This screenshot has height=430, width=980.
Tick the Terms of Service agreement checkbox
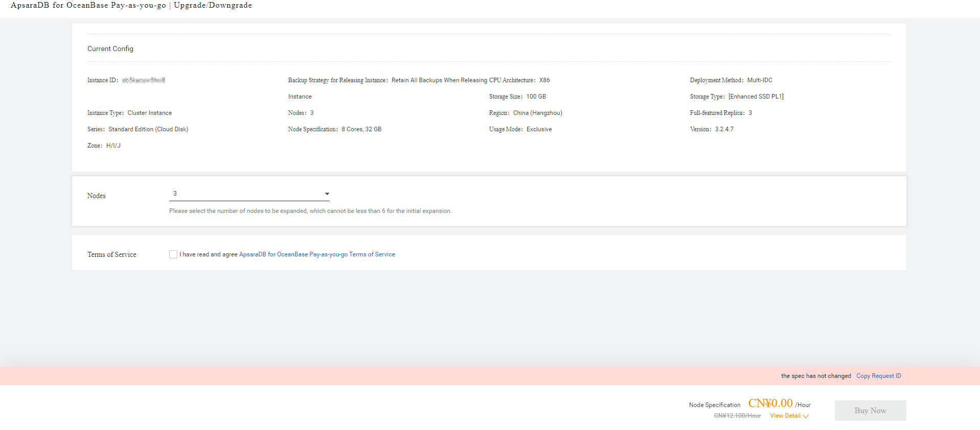[x=173, y=254]
